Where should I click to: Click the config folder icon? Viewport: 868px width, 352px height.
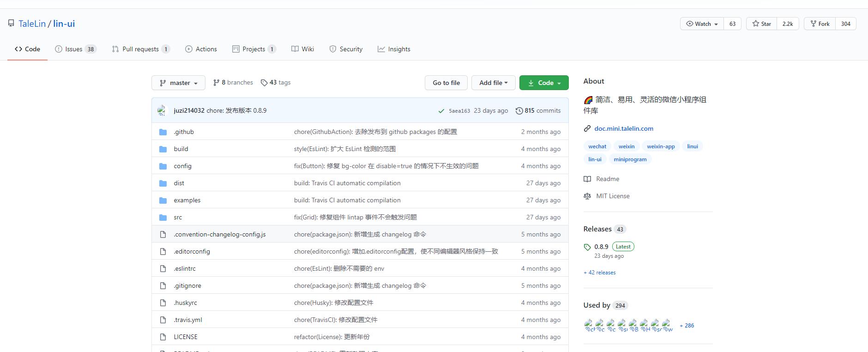(163, 166)
